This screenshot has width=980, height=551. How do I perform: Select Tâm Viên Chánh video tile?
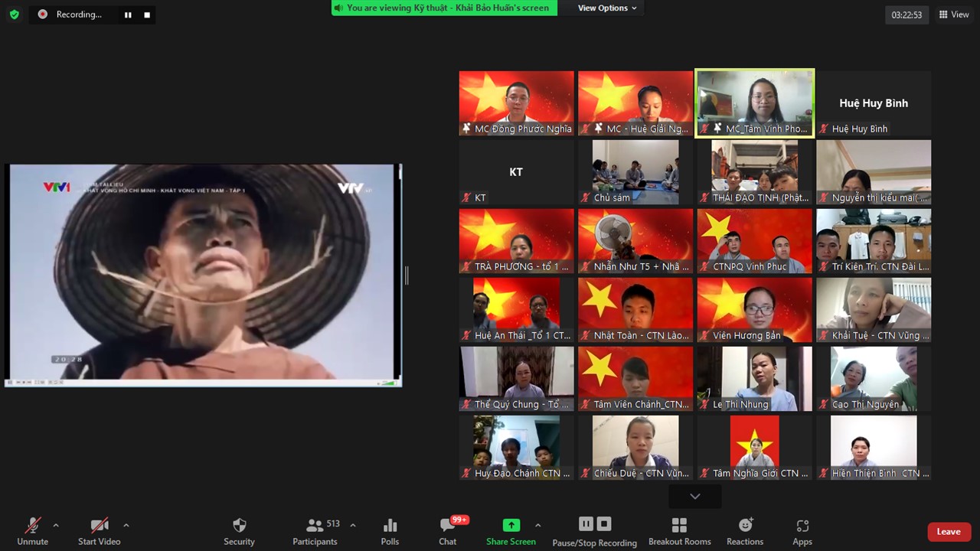tap(635, 379)
